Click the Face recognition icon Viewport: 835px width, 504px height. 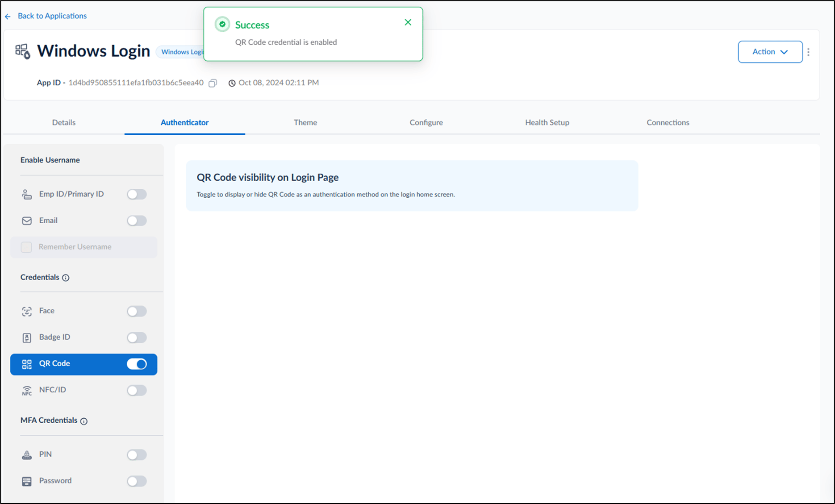coord(27,311)
